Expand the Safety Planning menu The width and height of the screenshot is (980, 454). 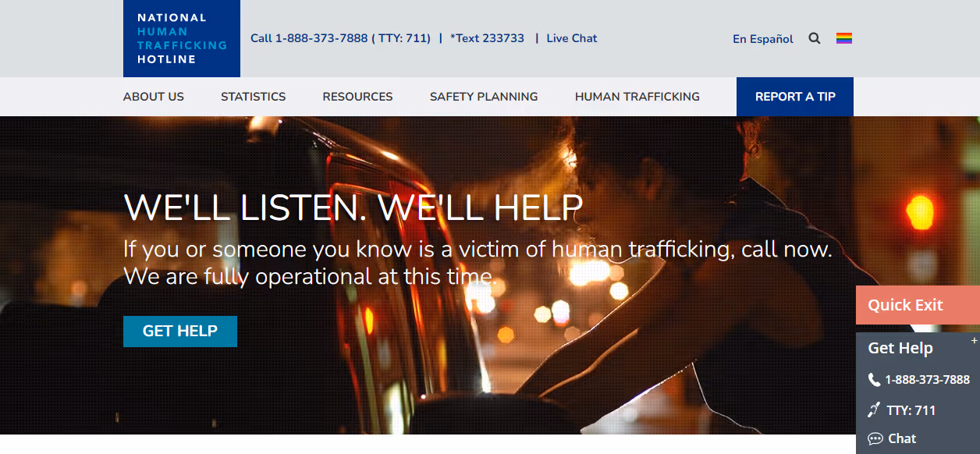click(484, 97)
